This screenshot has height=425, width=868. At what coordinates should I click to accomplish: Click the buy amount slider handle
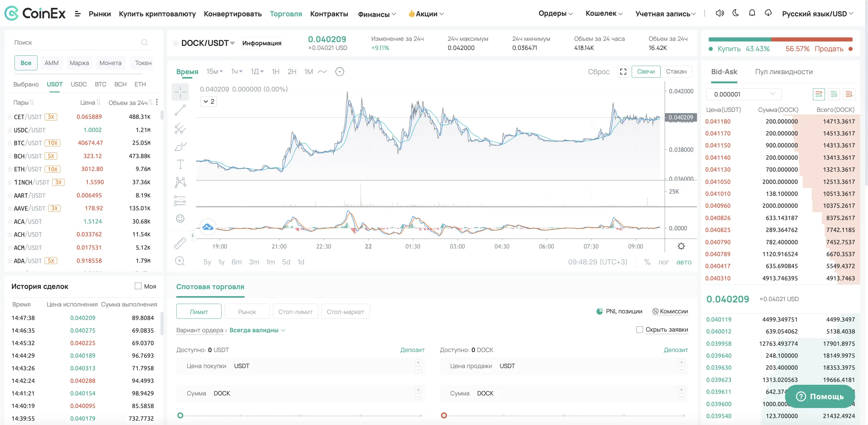(180, 415)
